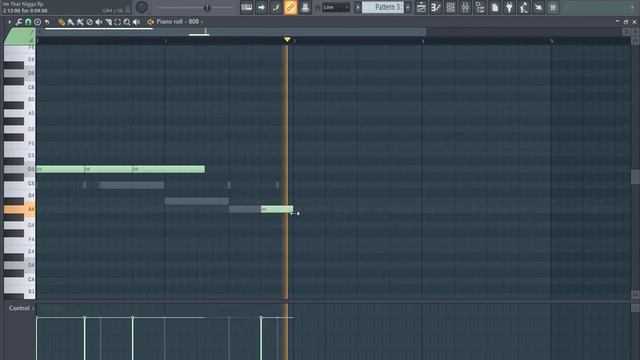Open the piano roll Tools wrench menu

point(19,22)
